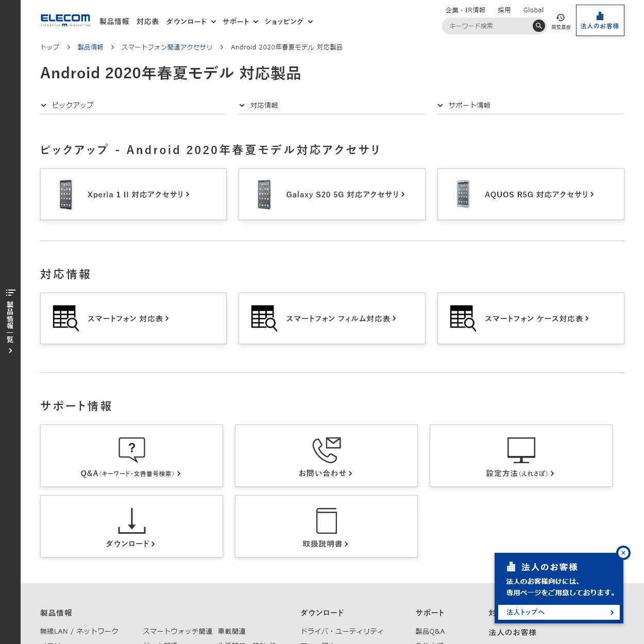Jump to ピックアップ section anchor
644x644 pixels.
point(133,105)
